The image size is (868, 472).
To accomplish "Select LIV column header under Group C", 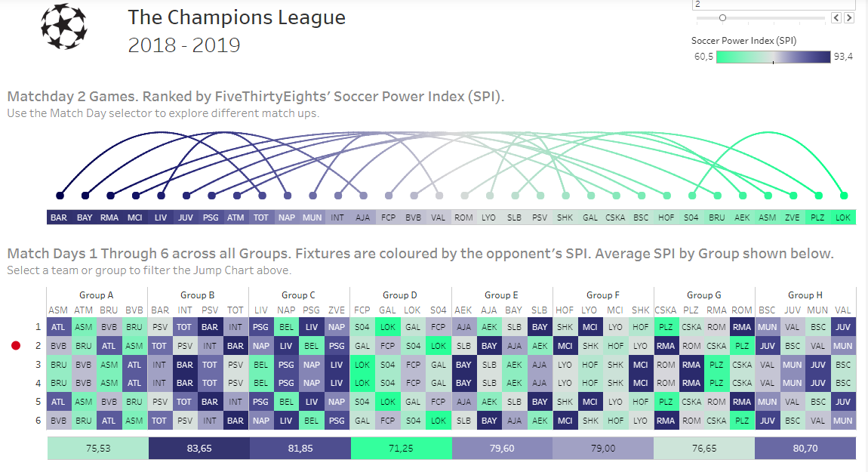I will [261, 310].
